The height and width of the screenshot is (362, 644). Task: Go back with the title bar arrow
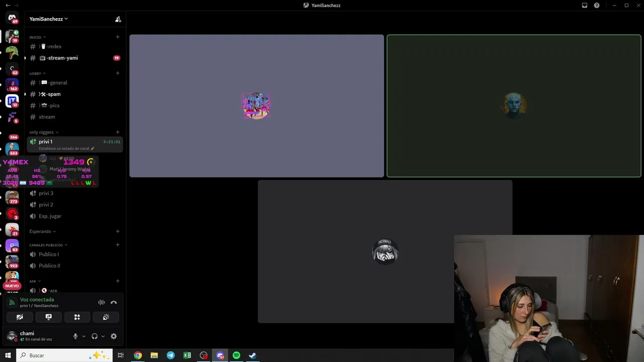point(7,6)
